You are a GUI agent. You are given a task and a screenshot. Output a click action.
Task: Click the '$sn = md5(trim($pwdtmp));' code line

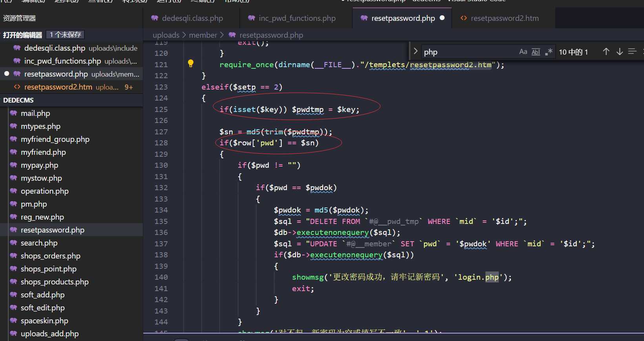(276, 132)
